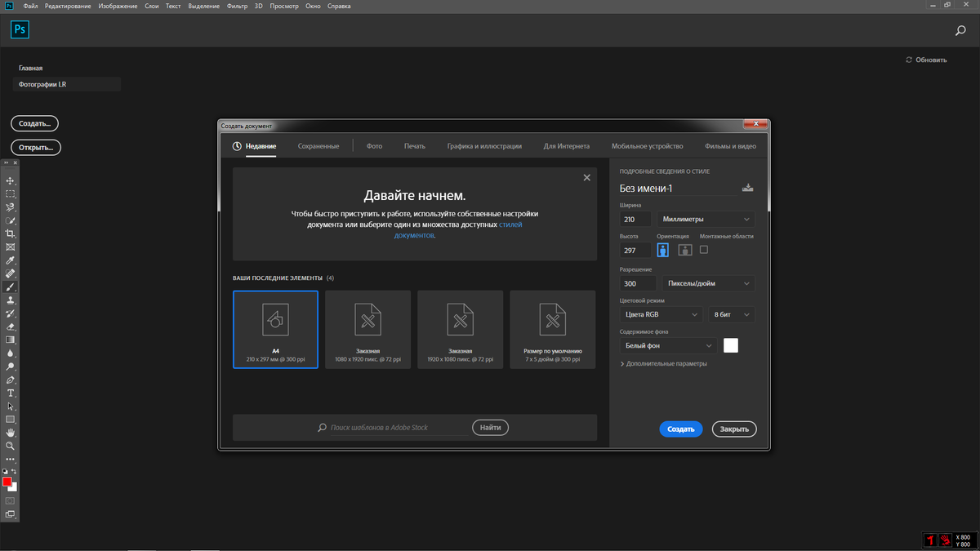This screenshot has width=980, height=551.
Task: Select the Blur tool
Action: (x=11, y=353)
